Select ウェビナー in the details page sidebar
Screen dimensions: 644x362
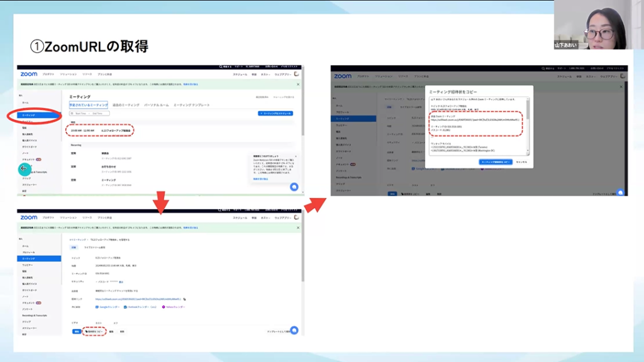[28, 265]
